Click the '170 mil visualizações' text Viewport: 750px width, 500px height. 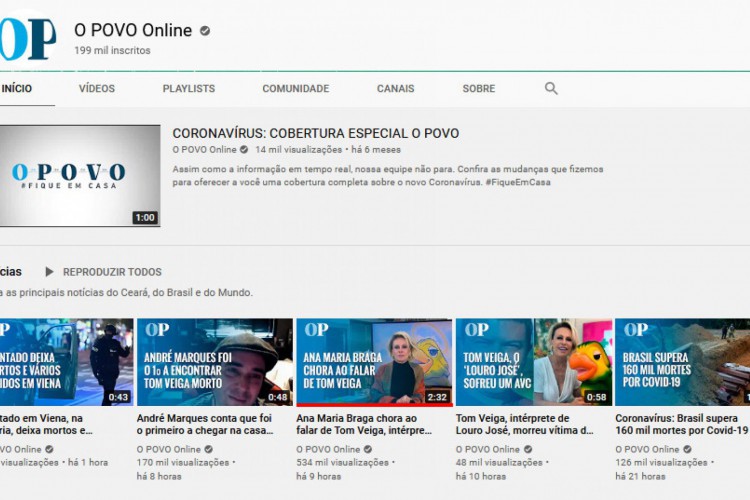click(183, 462)
